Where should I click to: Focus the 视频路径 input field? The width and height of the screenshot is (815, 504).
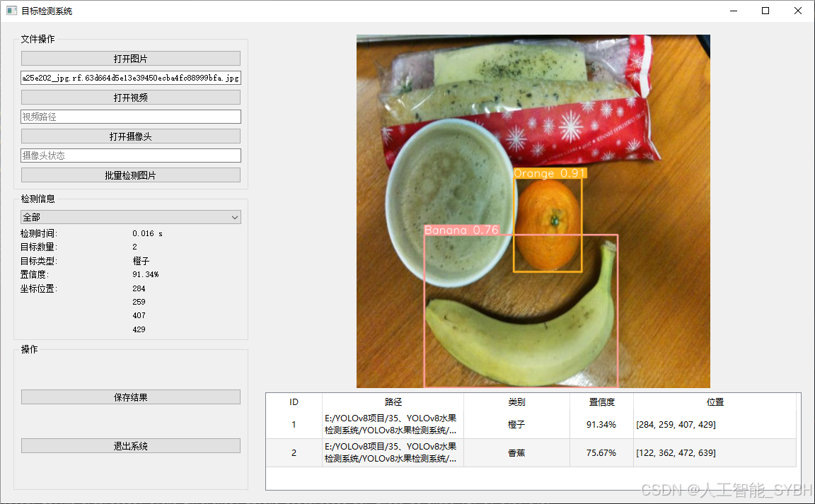coord(130,117)
